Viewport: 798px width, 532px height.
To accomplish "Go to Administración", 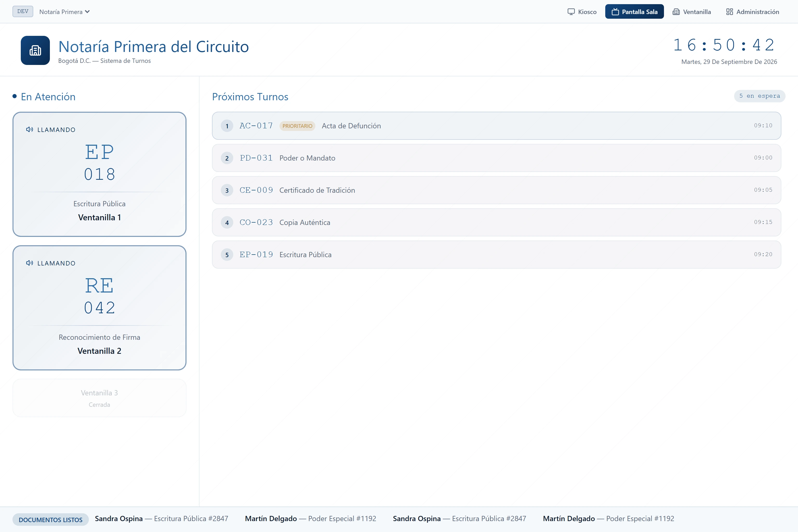I will [x=753, y=11].
